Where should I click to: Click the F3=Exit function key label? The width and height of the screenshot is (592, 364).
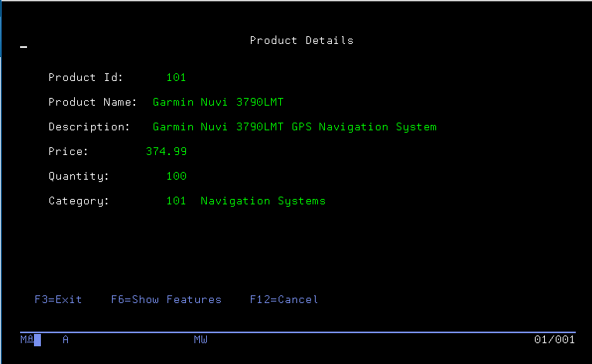pyautogui.click(x=58, y=299)
